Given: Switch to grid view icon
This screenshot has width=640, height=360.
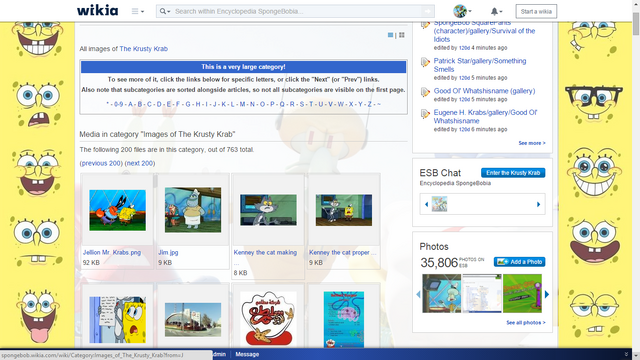Looking at the screenshot, I should tap(402, 35).
